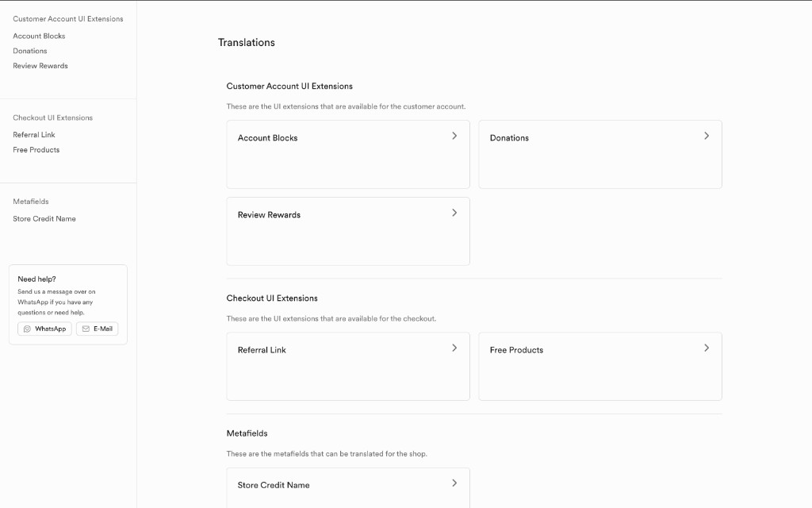Click chevron on Store Credit Name card
This screenshot has height=508, width=812.
pos(454,483)
